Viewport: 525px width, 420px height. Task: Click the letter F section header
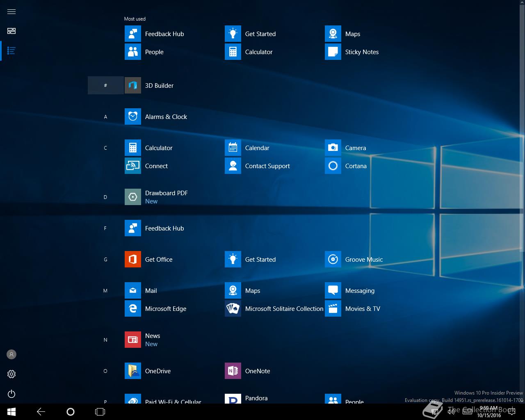(105, 228)
